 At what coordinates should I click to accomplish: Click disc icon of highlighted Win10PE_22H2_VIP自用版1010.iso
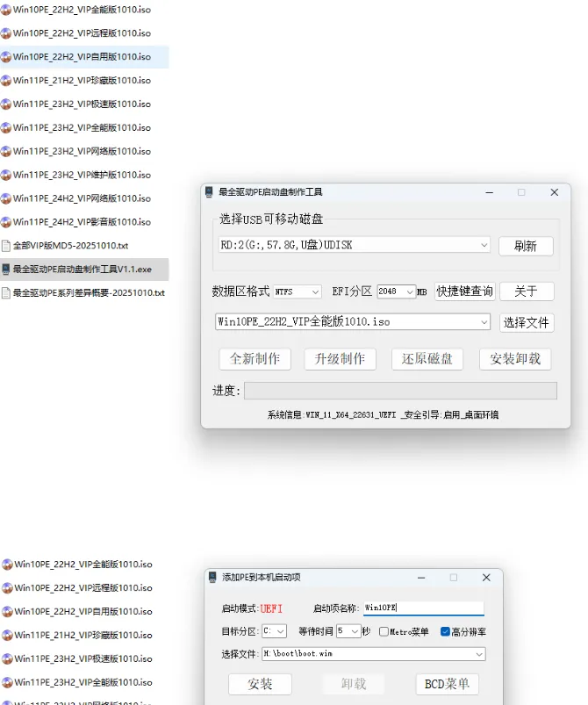coord(6,57)
